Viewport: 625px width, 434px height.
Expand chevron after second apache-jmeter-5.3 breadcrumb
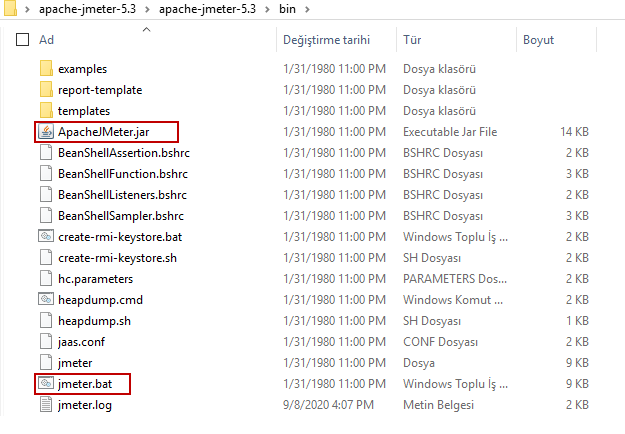pyautogui.click(x=267, y=9)
